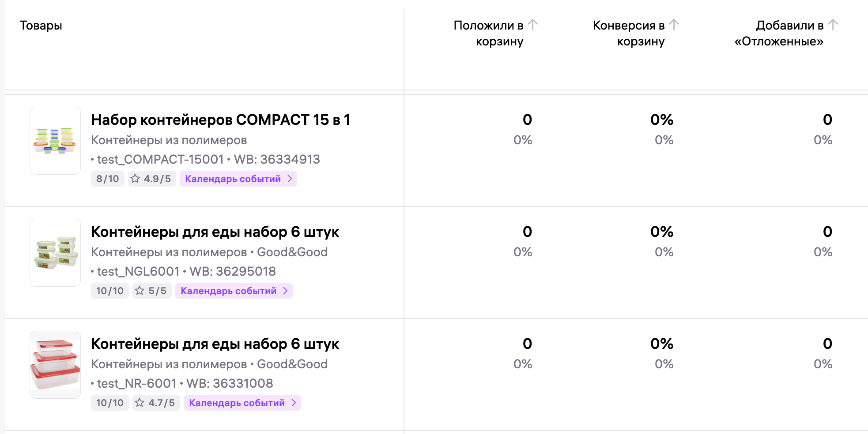Click 10/10 badge for test_NR-6001
Screen dimensions: 868x434
[x=110, y=403]
